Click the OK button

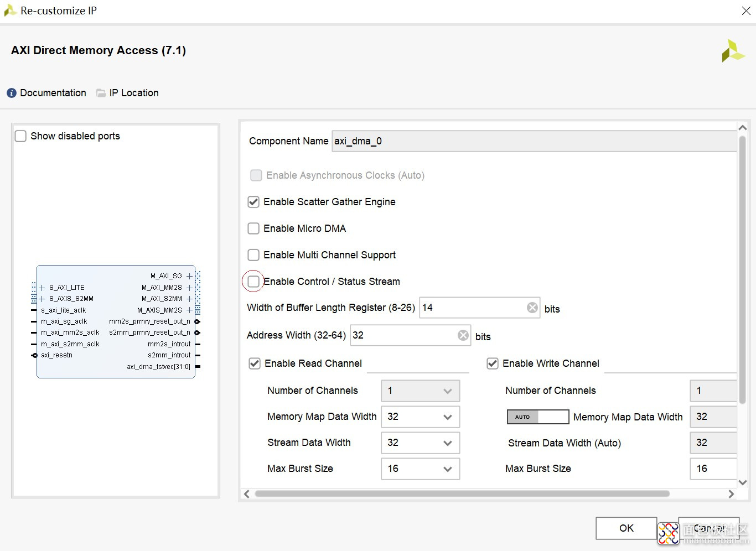626,528
